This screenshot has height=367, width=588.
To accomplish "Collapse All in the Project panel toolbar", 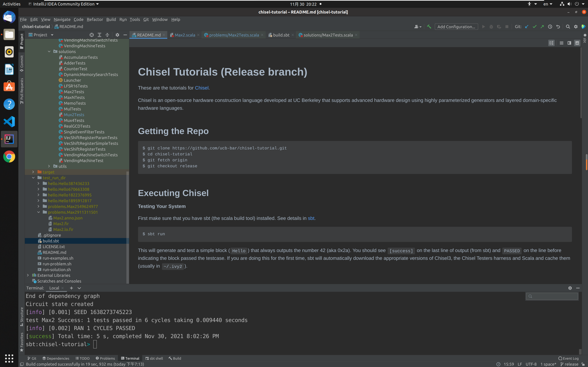I will (107, 35).
